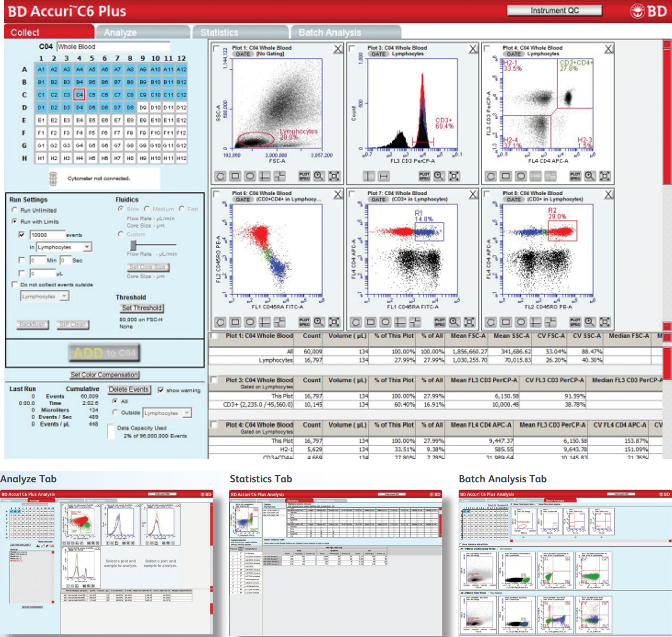Check Do not collect events outside
This screenshot has height=637, width=672.
pos(15,284)
